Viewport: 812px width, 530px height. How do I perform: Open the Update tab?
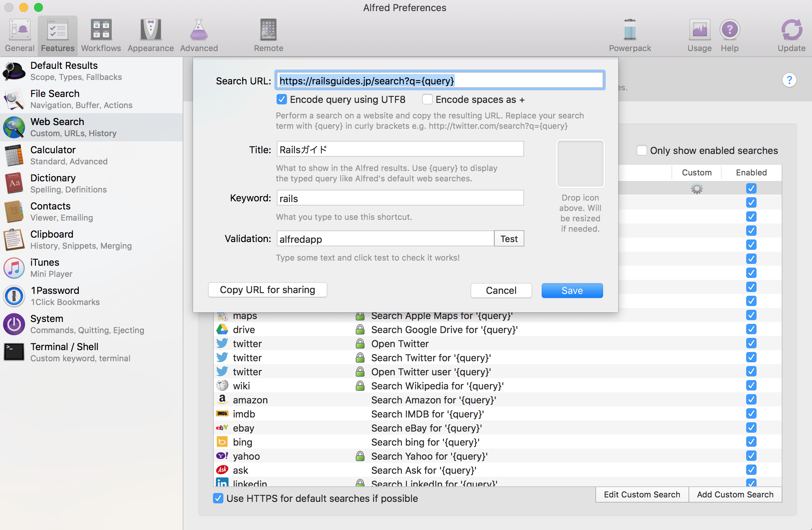pyautogui.click(x=791, y=36)
